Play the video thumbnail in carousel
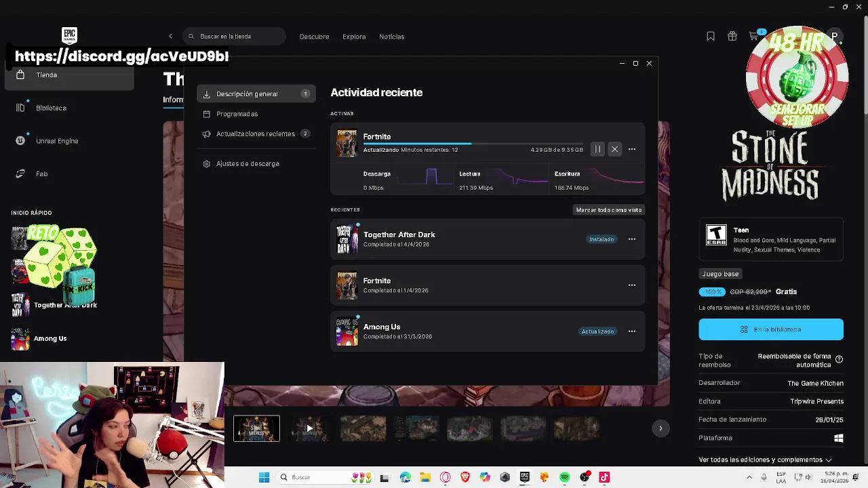 (309, 428)
